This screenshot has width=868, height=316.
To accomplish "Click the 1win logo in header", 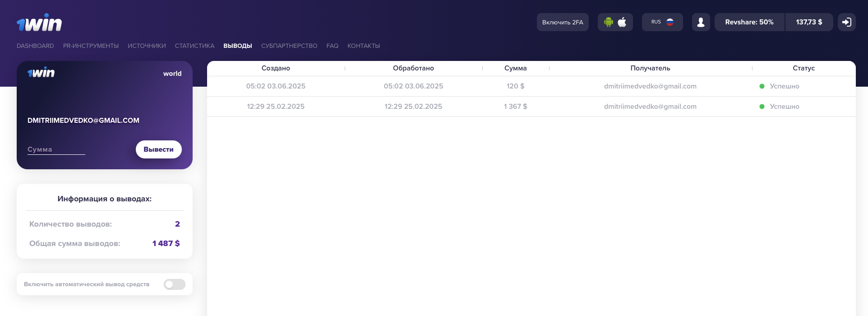I will point(39,23).
